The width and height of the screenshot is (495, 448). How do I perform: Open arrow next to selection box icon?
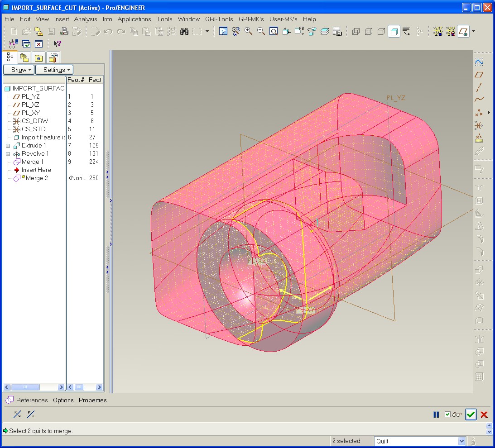coord(207,31)
